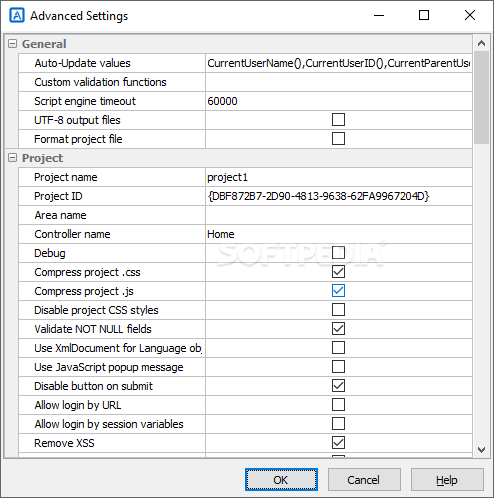Image resolution: width=494 pixels, height=498 pixels.
Task: Click the scrollbar up arrow
Action: click(x=481, y=43)
